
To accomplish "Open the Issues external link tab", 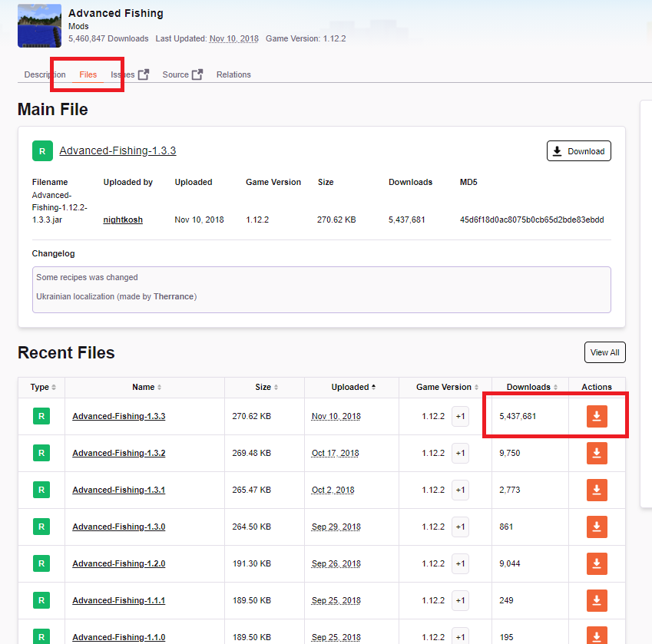I will [x=129, y=74].
